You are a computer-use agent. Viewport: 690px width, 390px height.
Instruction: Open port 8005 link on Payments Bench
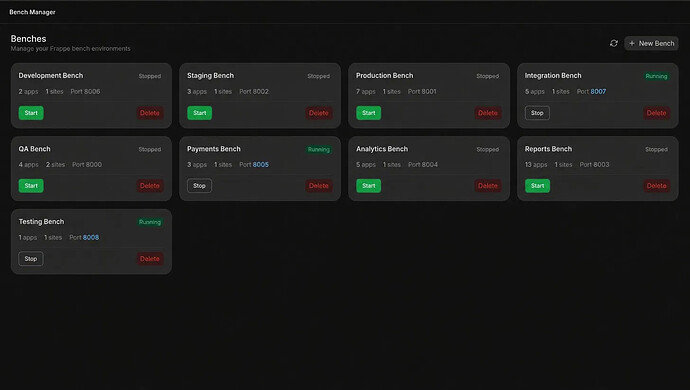pos(261,165)
